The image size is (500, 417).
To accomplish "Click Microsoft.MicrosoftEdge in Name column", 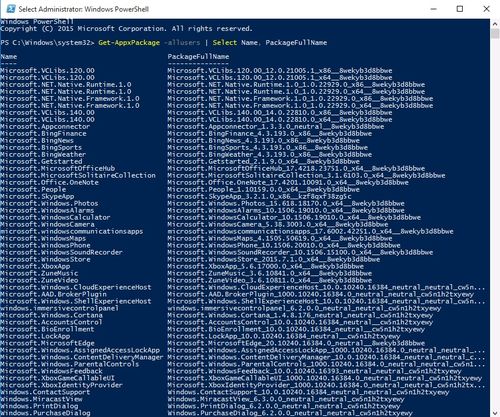I will (47, 344).
